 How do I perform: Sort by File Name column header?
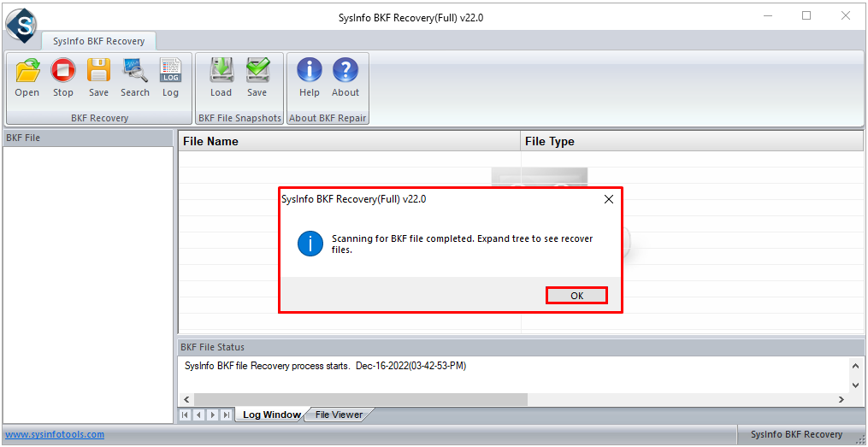click(x=349, y=141)
